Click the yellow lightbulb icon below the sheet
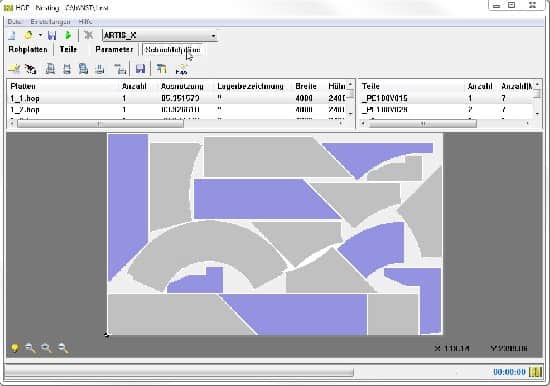 click(x=14, y=348)
